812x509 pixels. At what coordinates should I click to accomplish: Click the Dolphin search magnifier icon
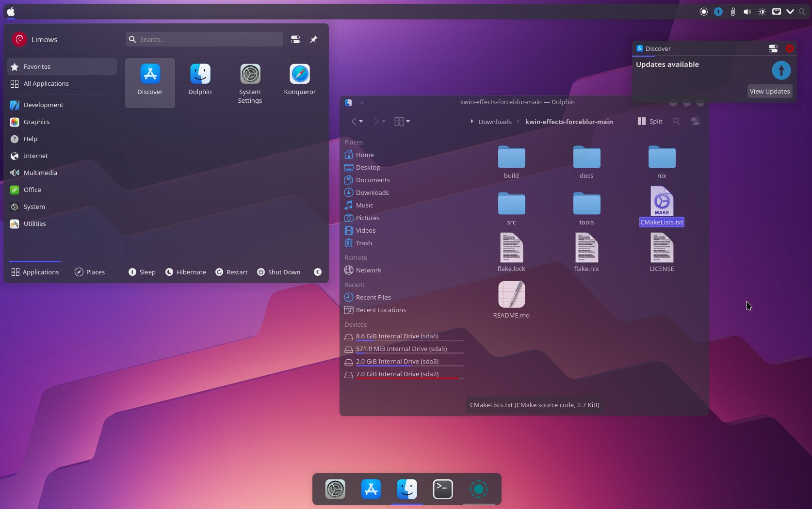(x=676, y=122)
